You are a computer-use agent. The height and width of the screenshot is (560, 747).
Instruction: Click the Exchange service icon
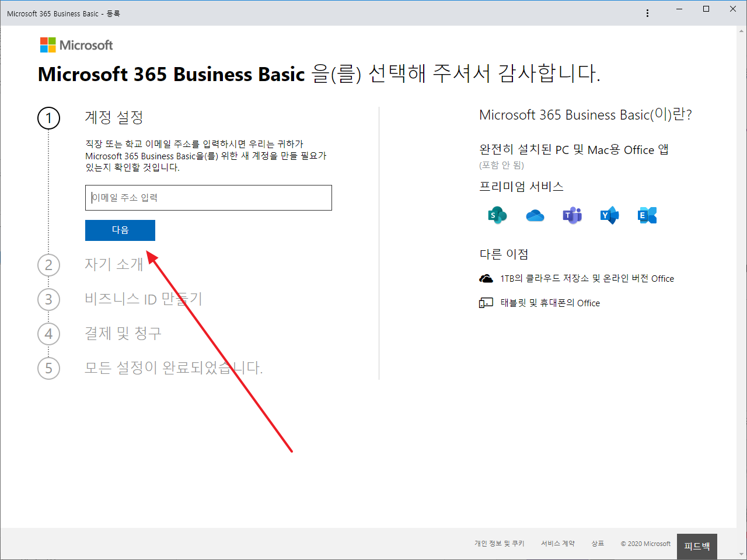coord(647,215)
